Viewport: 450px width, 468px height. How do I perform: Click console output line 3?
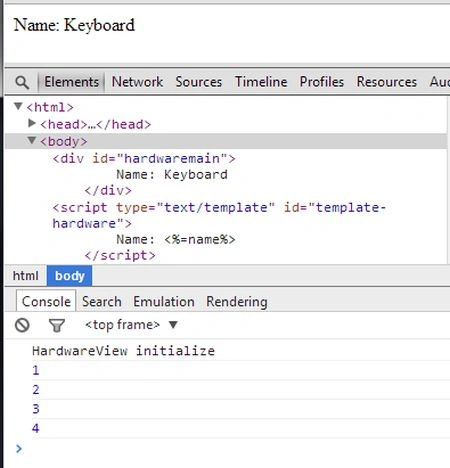coord(36,409)
